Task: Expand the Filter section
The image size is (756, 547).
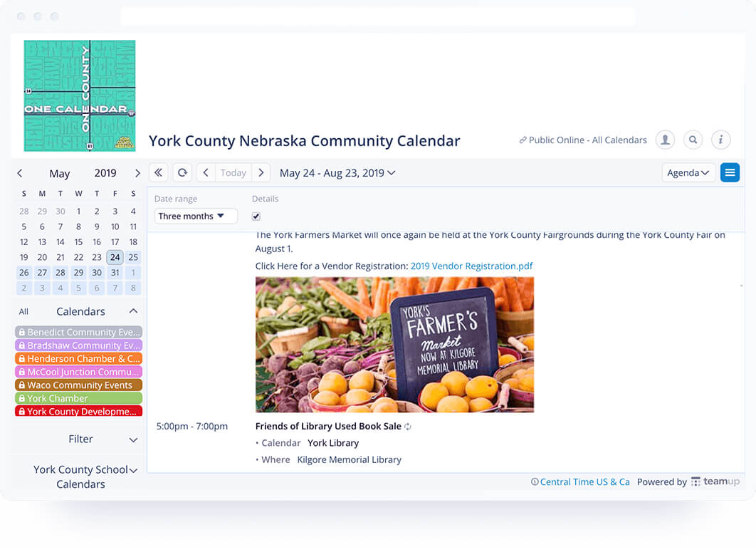Action: coord(80,439)
